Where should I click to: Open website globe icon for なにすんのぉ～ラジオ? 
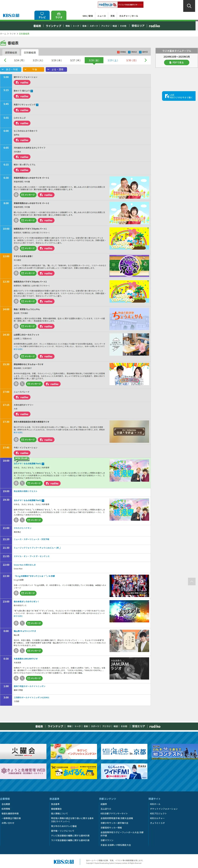point(16,384)
